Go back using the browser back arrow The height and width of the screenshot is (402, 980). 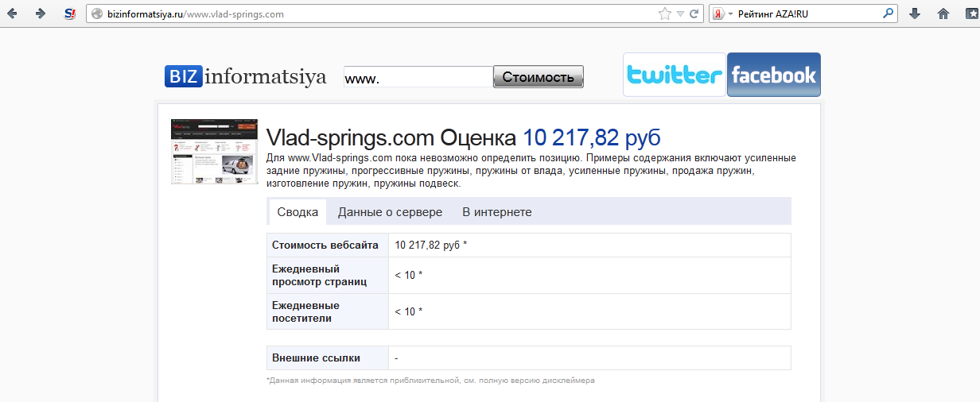(x=13, y=14)
